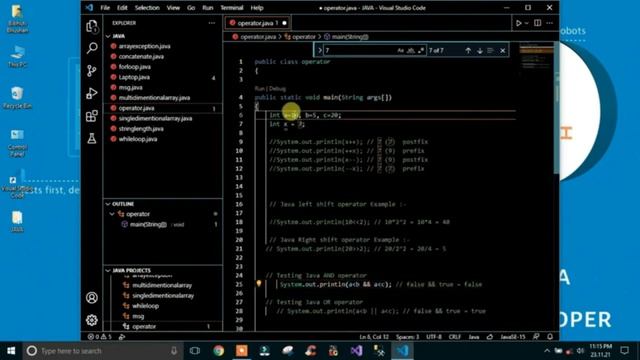Open the File menu
The image size is (640, 360).
coord(105,8)
